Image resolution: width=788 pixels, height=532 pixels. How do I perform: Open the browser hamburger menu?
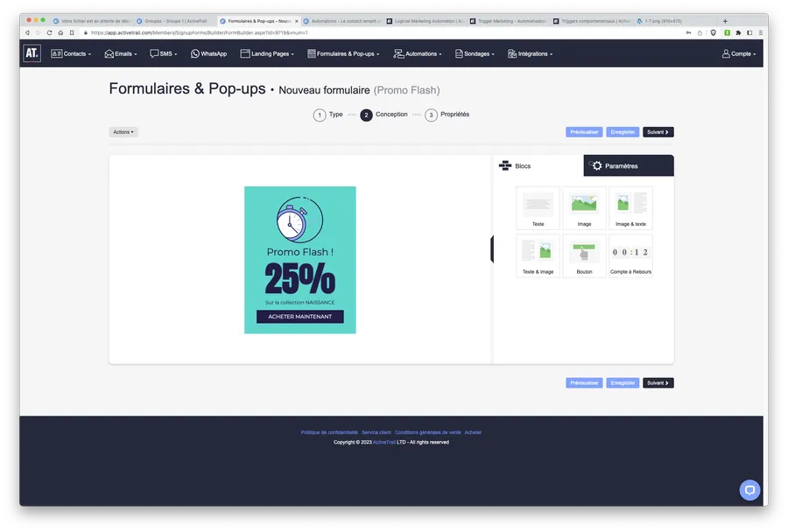click(x=760, y=32)
